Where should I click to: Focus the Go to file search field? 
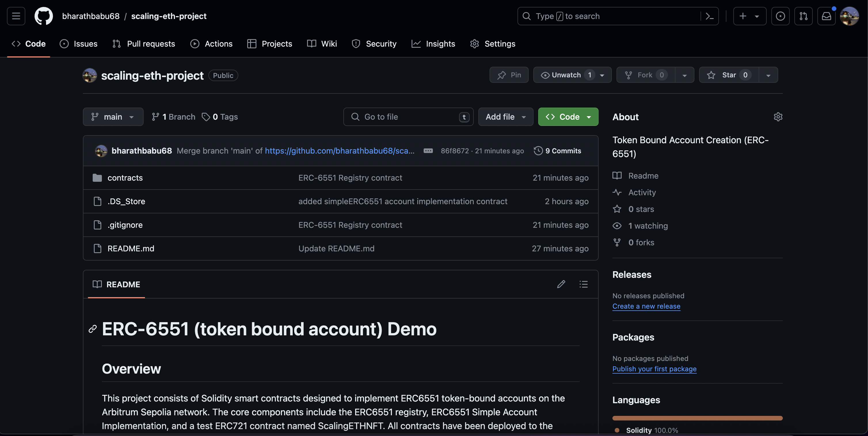[408, 117]
